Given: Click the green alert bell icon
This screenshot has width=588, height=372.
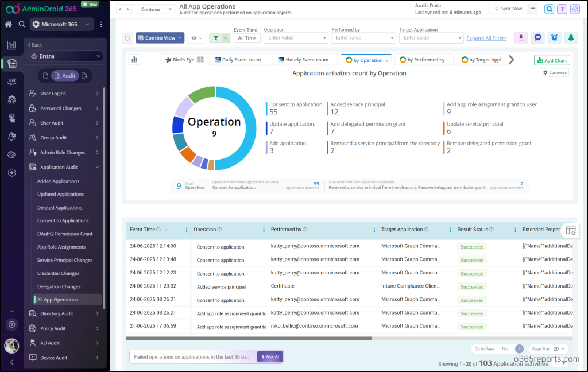Looking at the screenshot, I should point(571,37).
